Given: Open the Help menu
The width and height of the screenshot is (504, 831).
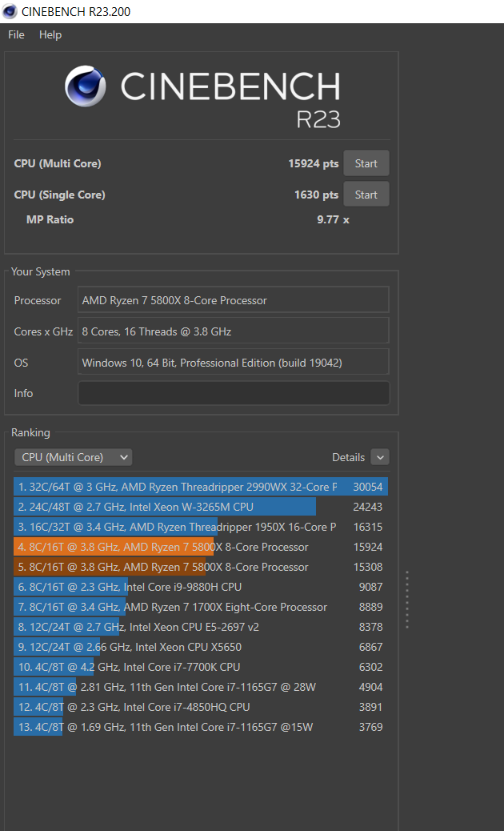Looking at the screenshot, I should 50,35.
